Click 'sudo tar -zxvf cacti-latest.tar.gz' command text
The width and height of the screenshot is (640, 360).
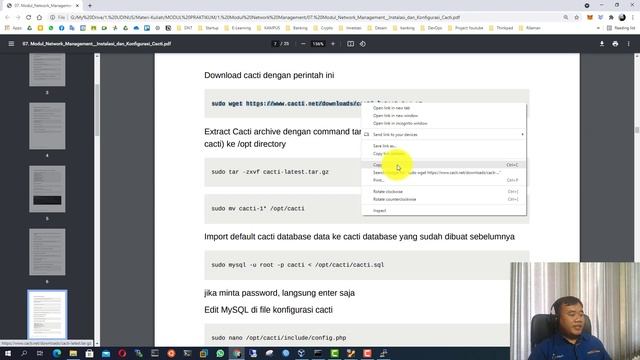pyautogui.click(x=270, y=172)
